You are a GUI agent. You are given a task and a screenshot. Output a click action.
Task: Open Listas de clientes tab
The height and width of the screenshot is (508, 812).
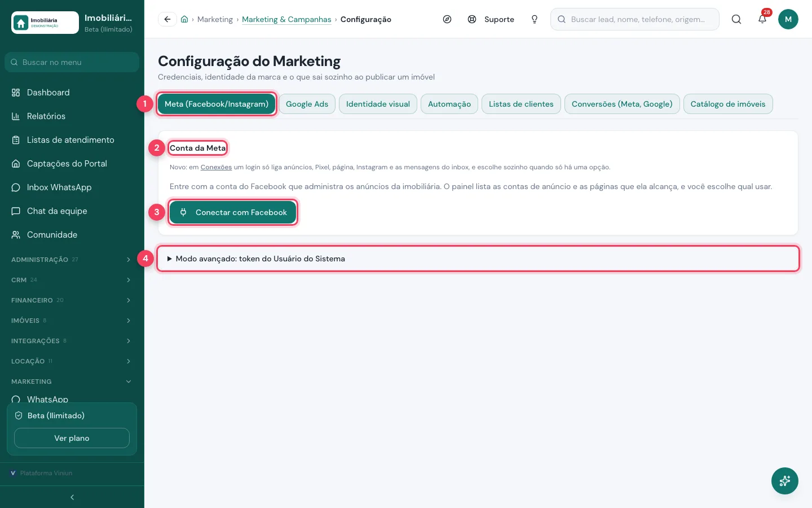pyautogui.click(x=521, y=104)
